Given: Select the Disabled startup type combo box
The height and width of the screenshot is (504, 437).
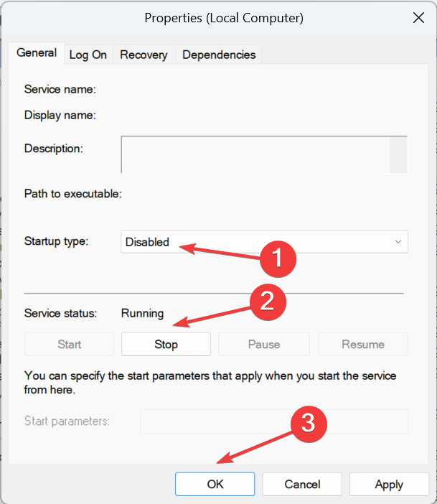Looking at the screenshot, I should pyautogui.click(x=264, y=242).
